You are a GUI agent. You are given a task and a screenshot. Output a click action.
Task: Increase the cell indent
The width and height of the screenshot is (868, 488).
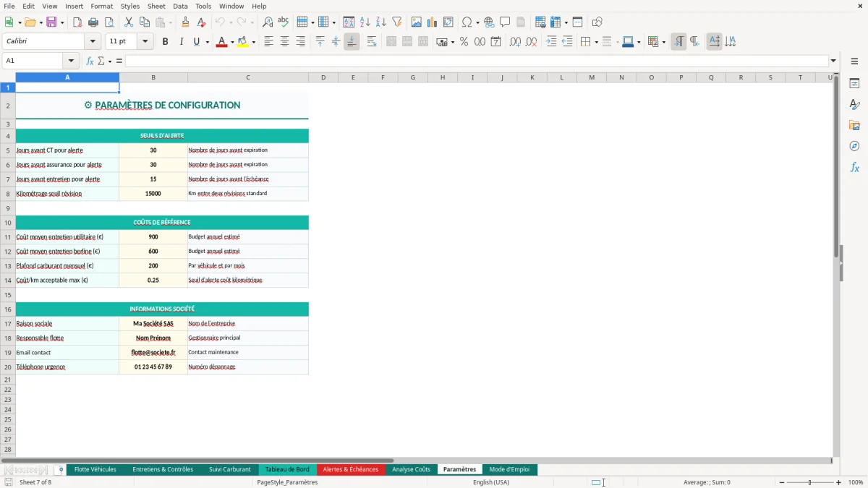click(x=551, y=42)
